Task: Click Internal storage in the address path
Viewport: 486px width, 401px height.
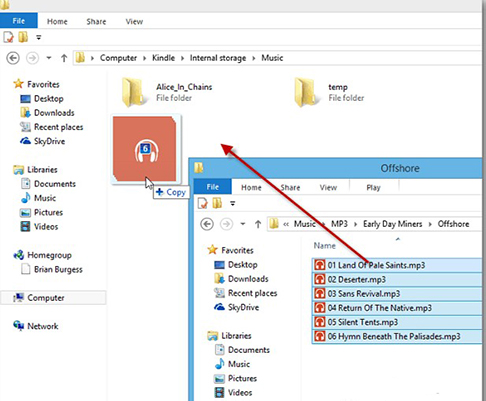Action: tap(218, 58)
